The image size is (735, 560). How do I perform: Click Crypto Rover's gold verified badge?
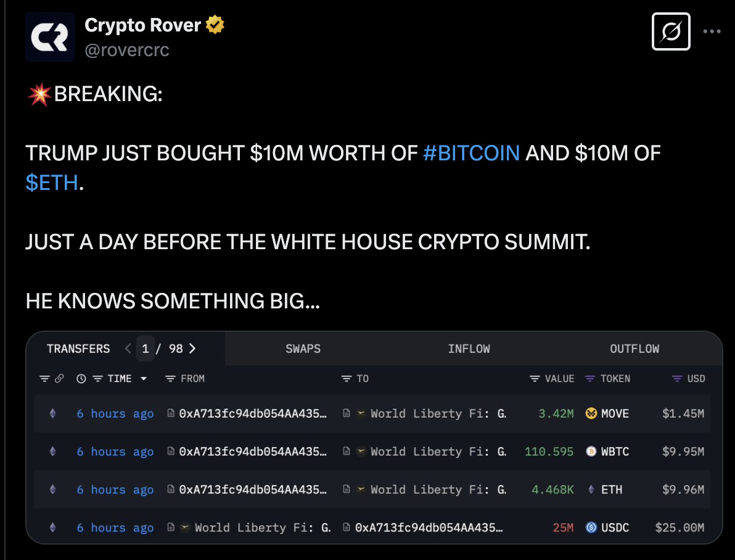pos(214,25)
